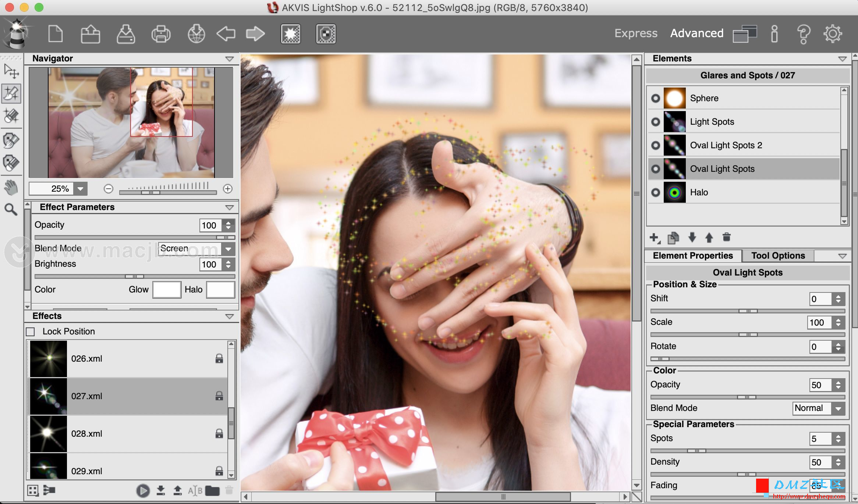Image resolution: width=858 pixels, height=504 pixels.
Task: Select the Sphere element row
Action: pos(744,98)
